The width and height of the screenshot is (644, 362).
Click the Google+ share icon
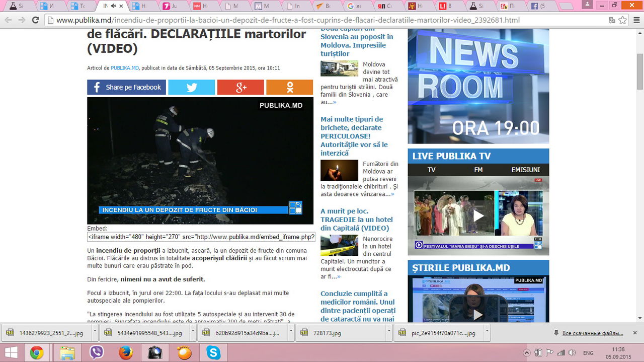(240, 87)
